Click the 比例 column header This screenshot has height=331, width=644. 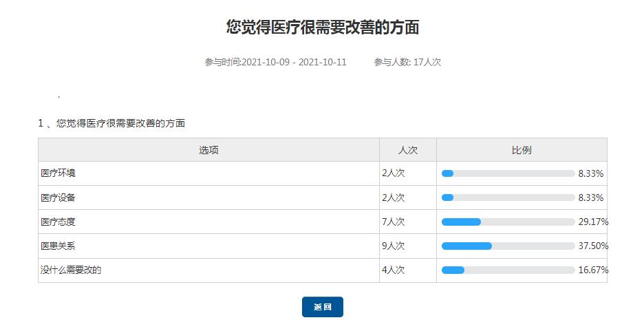[x=521, y=150]
